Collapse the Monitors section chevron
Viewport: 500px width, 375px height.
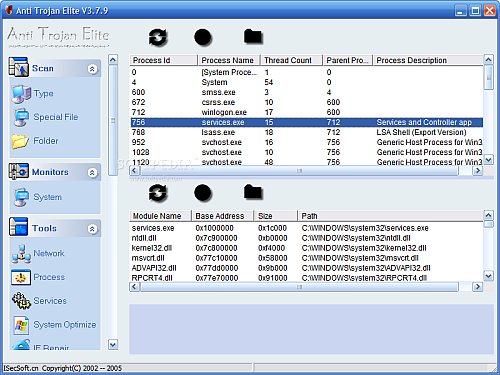click(92, 173)
